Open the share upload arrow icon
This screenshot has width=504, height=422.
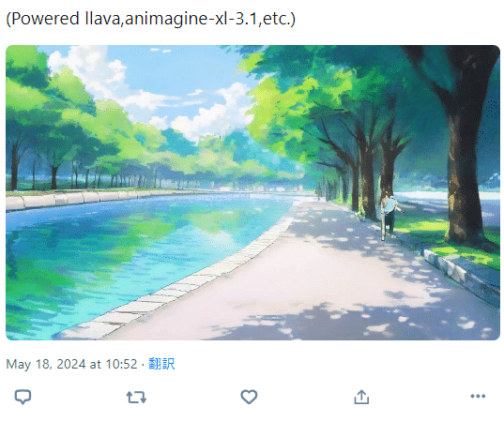[x=361, y=397]
